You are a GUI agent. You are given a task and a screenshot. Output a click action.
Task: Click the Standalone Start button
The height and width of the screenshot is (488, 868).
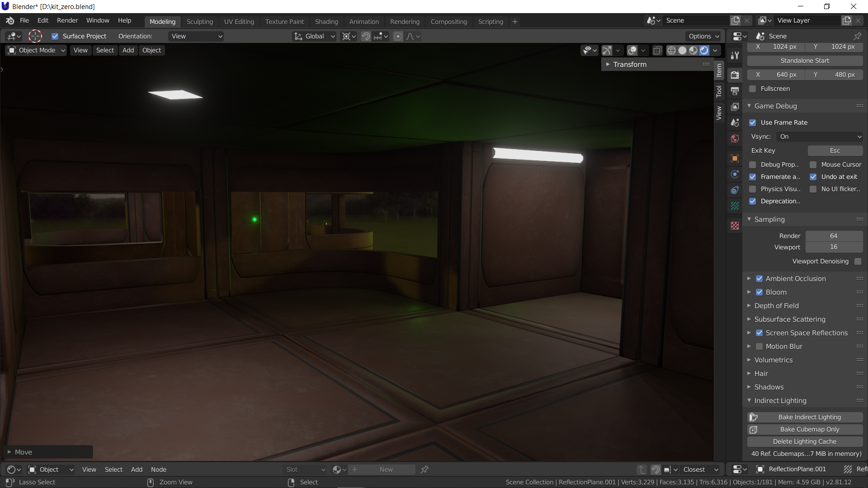(805, 61)
